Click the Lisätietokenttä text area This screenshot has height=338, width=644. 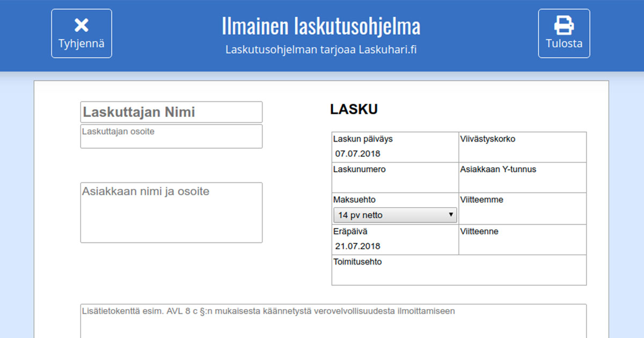[x=333, y=321]
